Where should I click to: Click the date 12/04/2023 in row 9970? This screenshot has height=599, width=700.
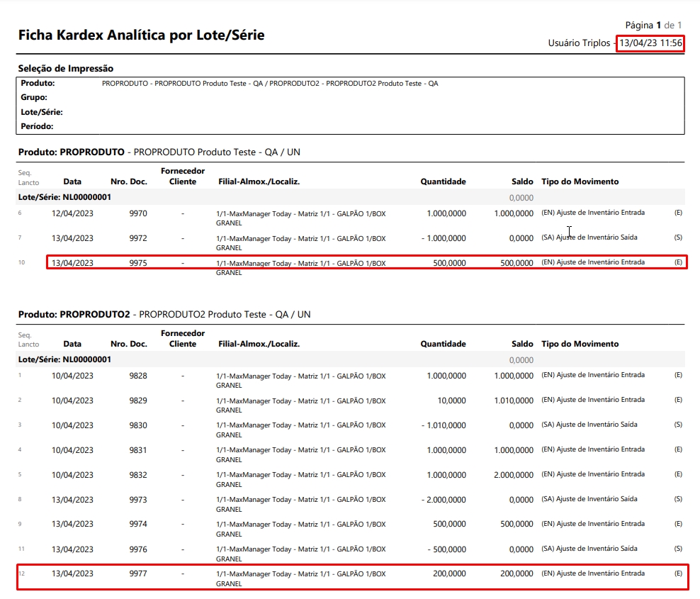[x=72, y=213]
